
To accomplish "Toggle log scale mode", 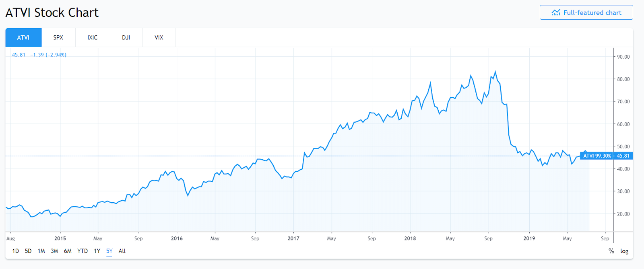I will [x=624, y=251].
